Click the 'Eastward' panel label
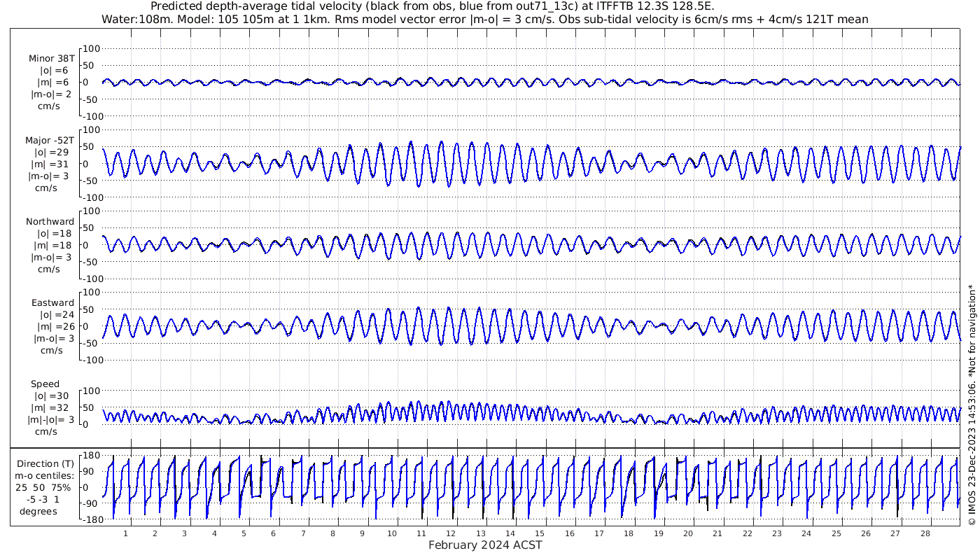980x560 pixels. tap(52, 303)
